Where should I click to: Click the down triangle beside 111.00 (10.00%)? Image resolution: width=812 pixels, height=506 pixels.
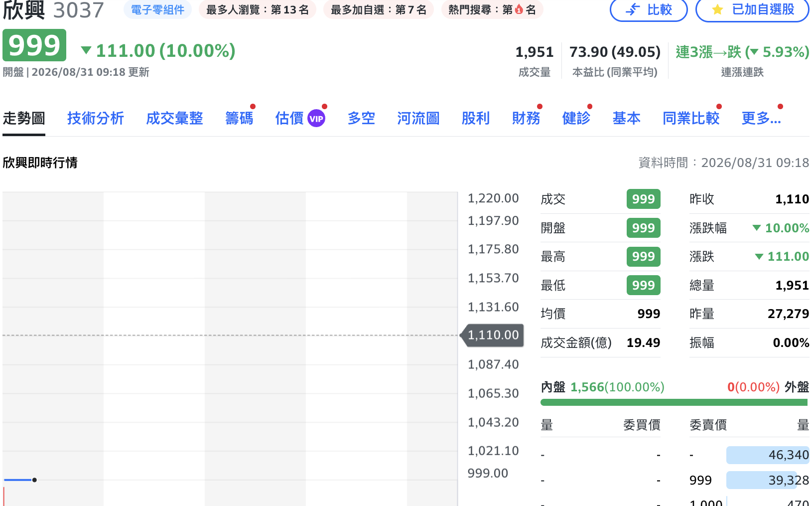86,50
